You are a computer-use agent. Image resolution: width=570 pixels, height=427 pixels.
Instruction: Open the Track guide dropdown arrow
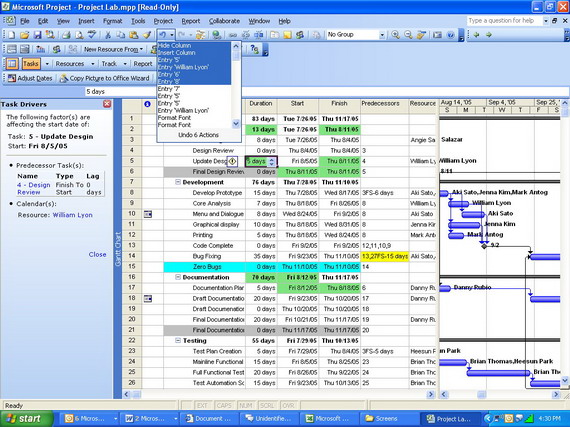point(125,64)
